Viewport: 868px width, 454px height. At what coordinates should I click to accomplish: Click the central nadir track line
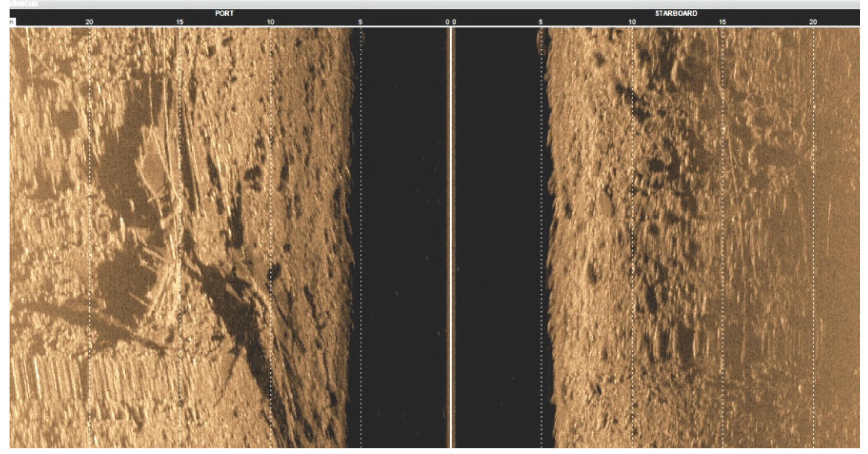451,235
